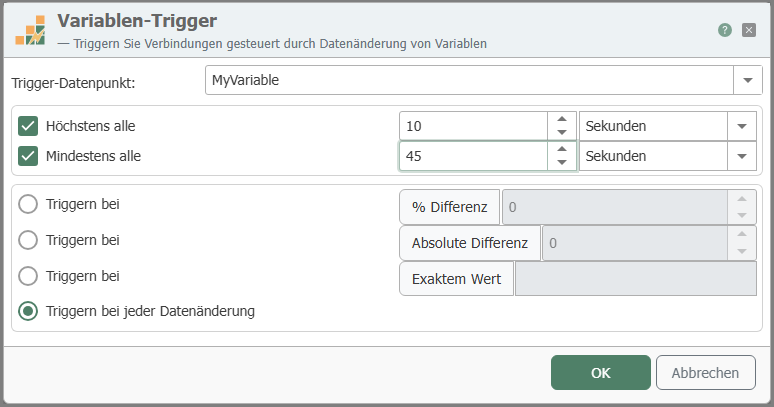Expand Mindestens alle time unit dropdown
The width and height of the screenshot is (774, 407).
click(742, 156)
